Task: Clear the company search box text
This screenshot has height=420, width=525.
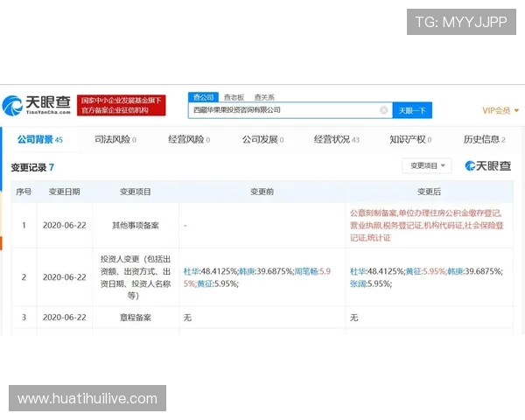Action: [384, 110]
